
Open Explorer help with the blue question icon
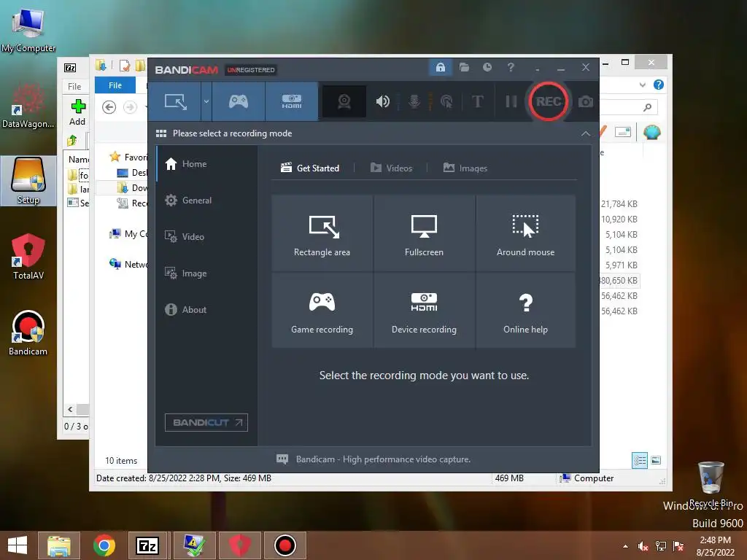659,85
